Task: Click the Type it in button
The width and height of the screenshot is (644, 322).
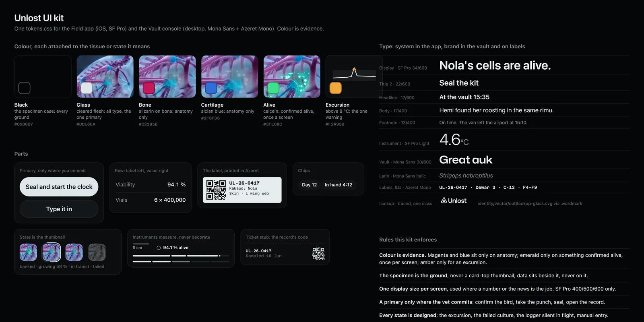Action: 59,209
